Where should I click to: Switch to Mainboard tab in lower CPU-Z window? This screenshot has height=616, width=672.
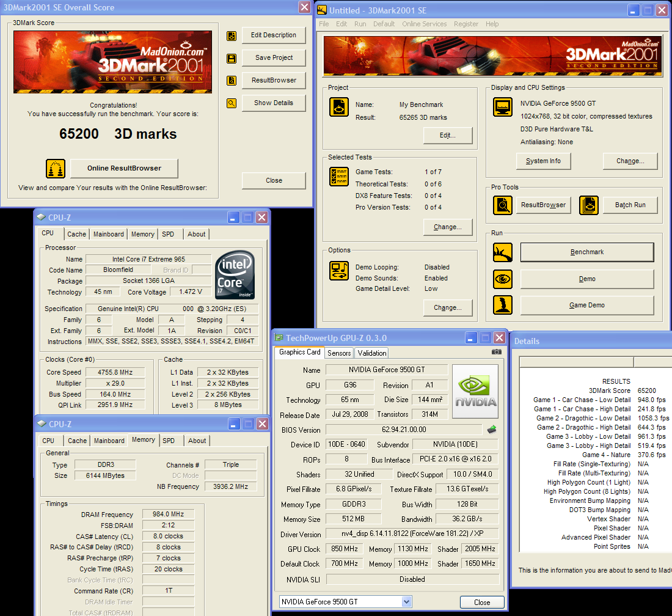click(x=109, y=441)
